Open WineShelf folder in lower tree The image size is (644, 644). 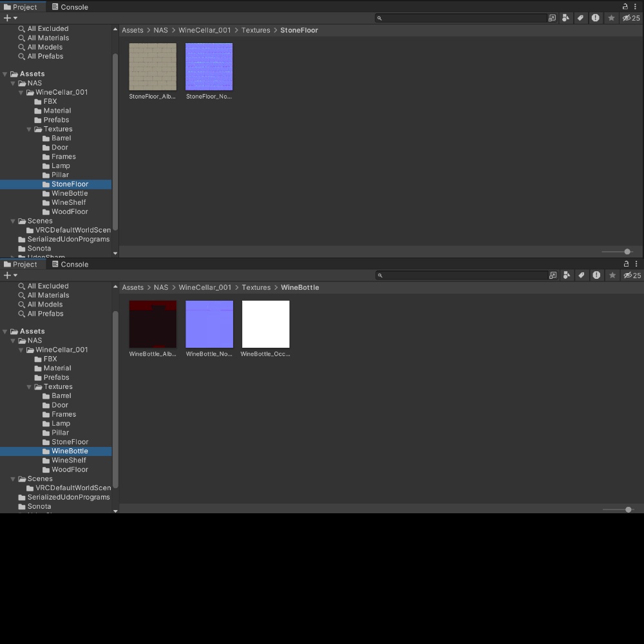pyautogui.click(x=69, y=460)
